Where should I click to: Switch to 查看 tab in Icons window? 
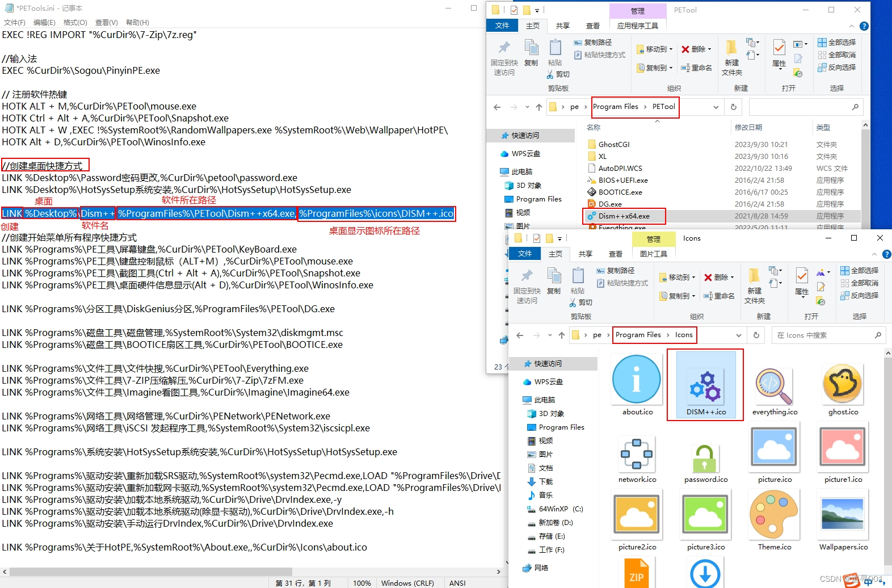click(x=616, y=254)
